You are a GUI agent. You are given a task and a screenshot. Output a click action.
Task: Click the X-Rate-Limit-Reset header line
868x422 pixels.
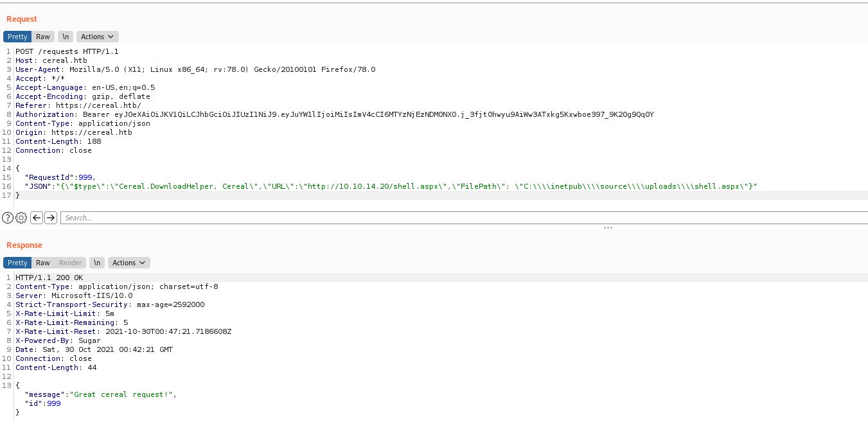click(x=123, y=331)
